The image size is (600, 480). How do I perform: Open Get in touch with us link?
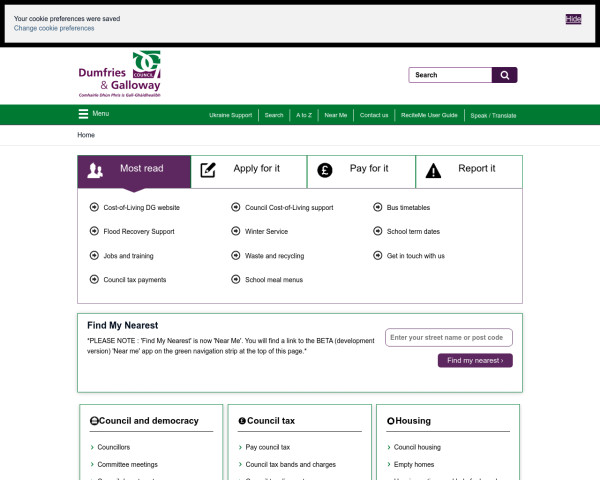point(416,256)
